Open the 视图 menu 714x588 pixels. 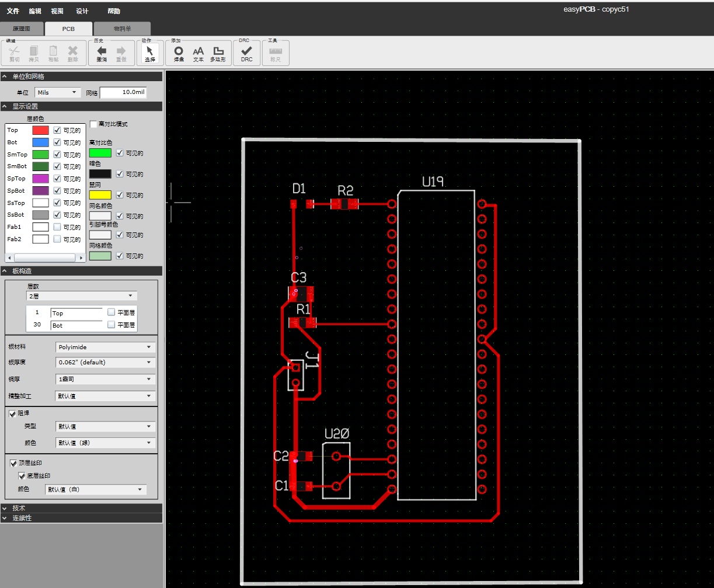(x=57, y=11)
